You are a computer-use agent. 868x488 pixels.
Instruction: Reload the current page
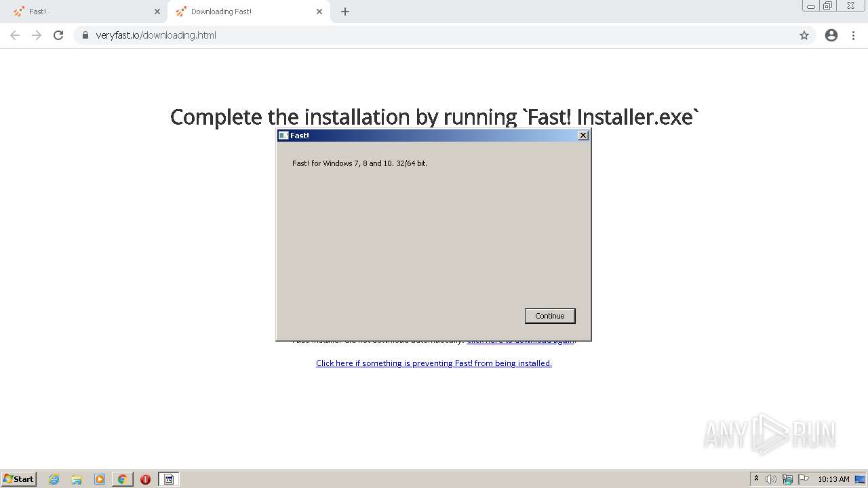(x=58, y=35)
